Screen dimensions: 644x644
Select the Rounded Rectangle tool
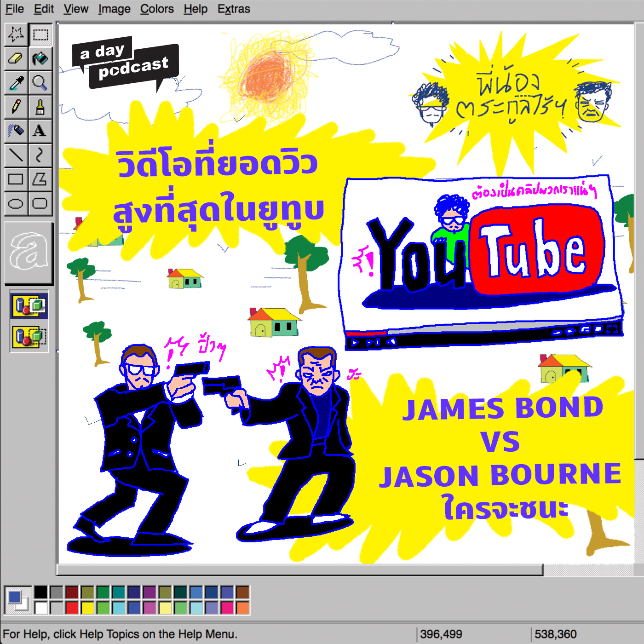[x=40, y=203]
